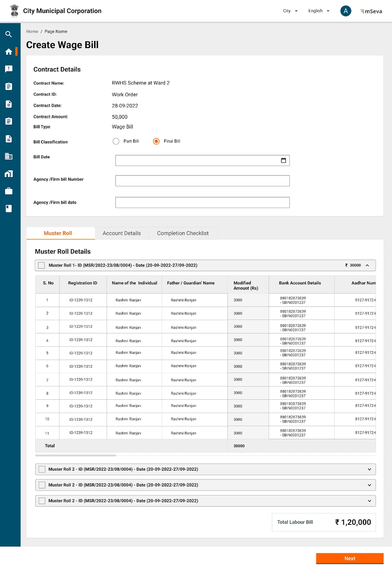Screen dimensions: 392x570
Task: Click the user avatar "A" icon
Action: (345, 11)
